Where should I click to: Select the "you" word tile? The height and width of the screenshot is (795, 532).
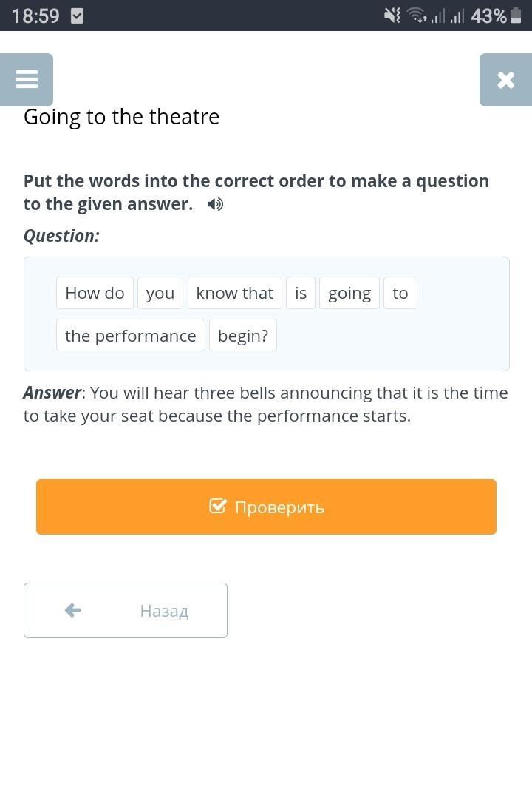(160, 293)
